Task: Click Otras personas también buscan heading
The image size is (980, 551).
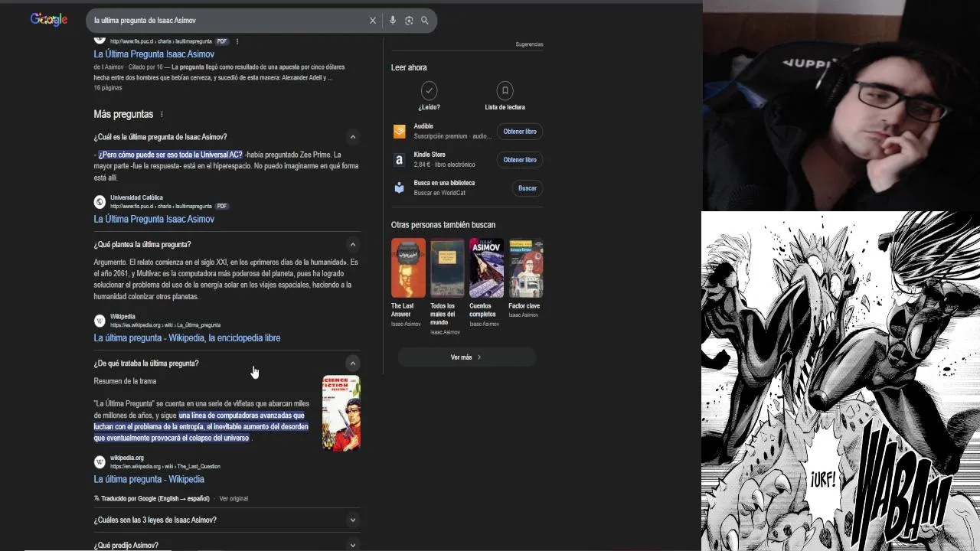Action: (x=443, y=225)
